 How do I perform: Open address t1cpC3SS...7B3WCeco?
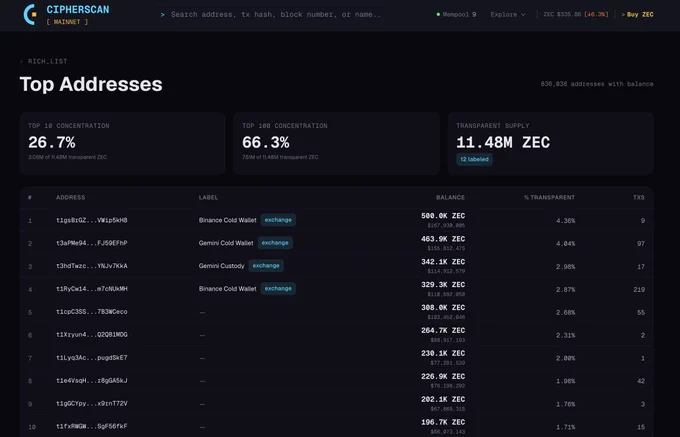tap(92, 312)
